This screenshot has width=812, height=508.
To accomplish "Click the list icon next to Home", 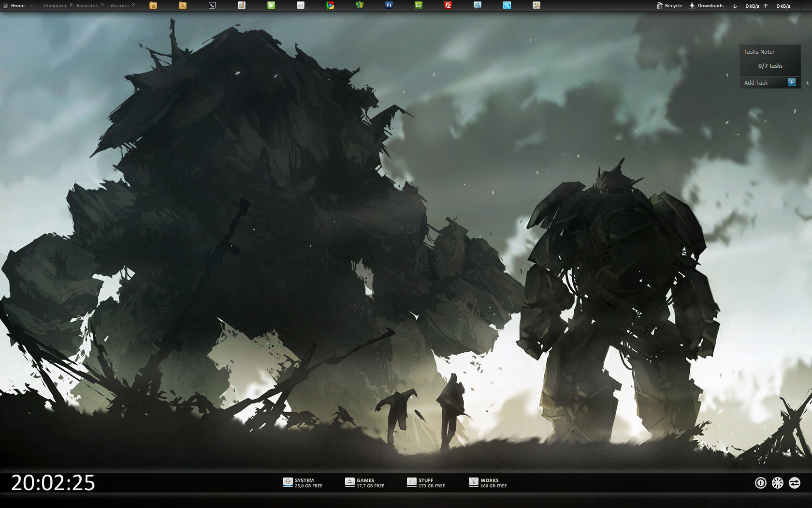I will click(x=32, y=6).
